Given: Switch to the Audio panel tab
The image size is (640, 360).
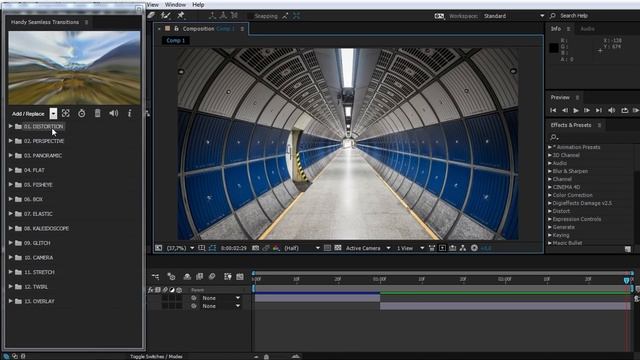Looking at the screenshot, I should point(587,29).
